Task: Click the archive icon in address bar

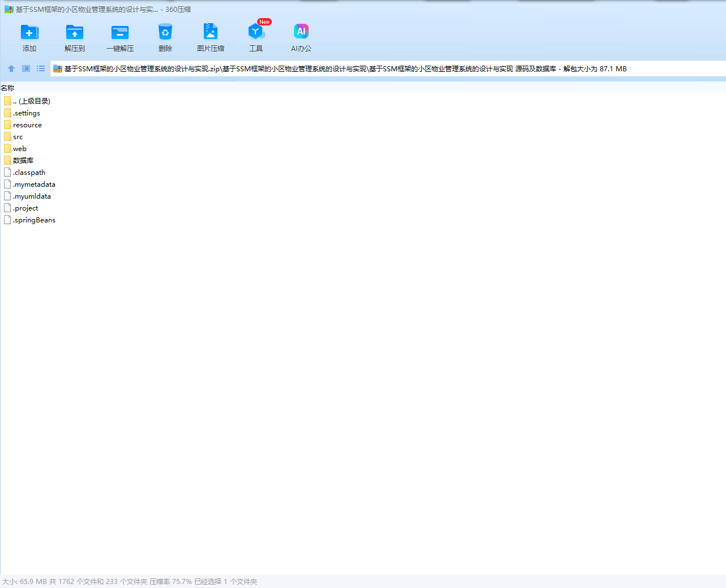Action: (x=57, y=68)
